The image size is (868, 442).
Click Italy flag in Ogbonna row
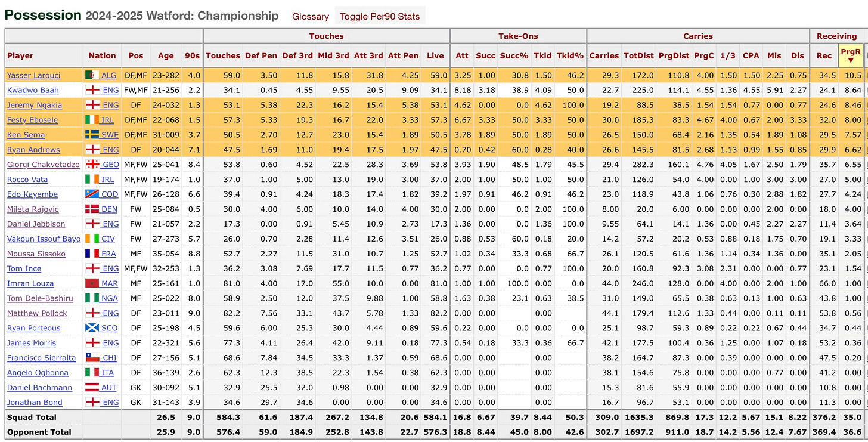pos(93,373)
